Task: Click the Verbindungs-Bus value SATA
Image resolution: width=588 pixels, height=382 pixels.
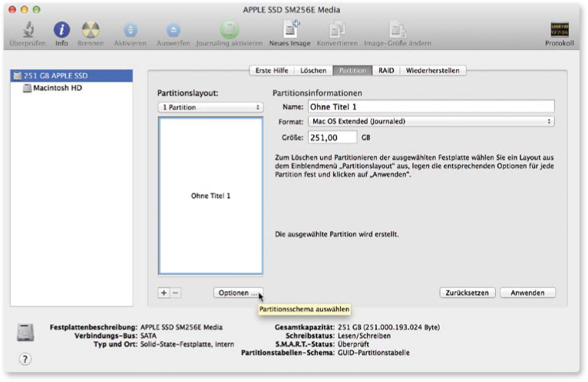Action: pyautogui.click(x=148, y=336)
